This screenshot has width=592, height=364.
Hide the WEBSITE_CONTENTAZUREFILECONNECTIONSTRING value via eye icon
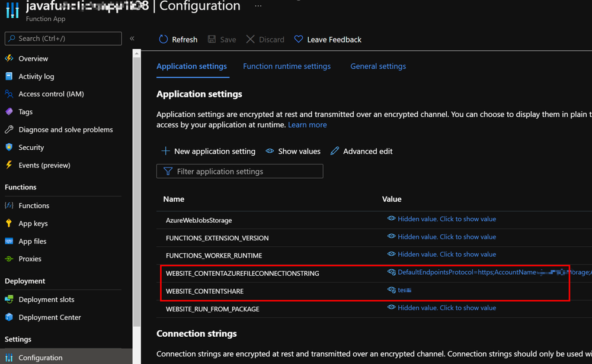392,272
